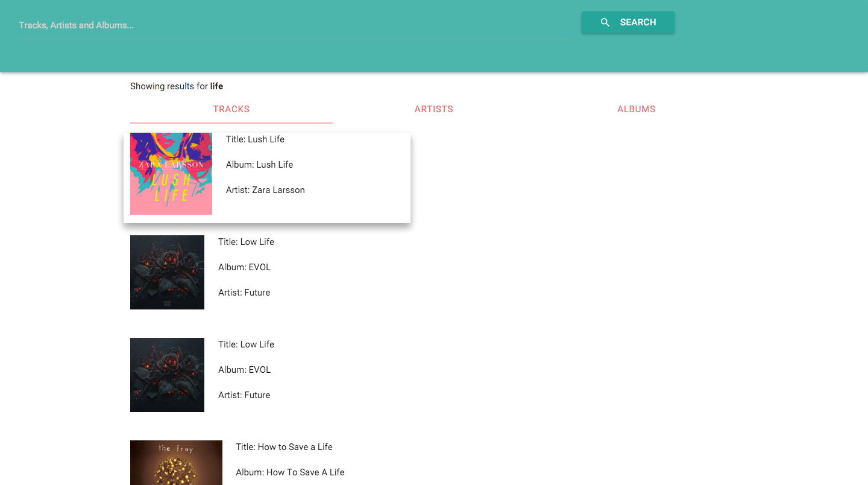The height and width of the screenshot is (485, 868).
Task: Click 'Artist: Zara Larsson' text
Action: [x=265, y=190]
